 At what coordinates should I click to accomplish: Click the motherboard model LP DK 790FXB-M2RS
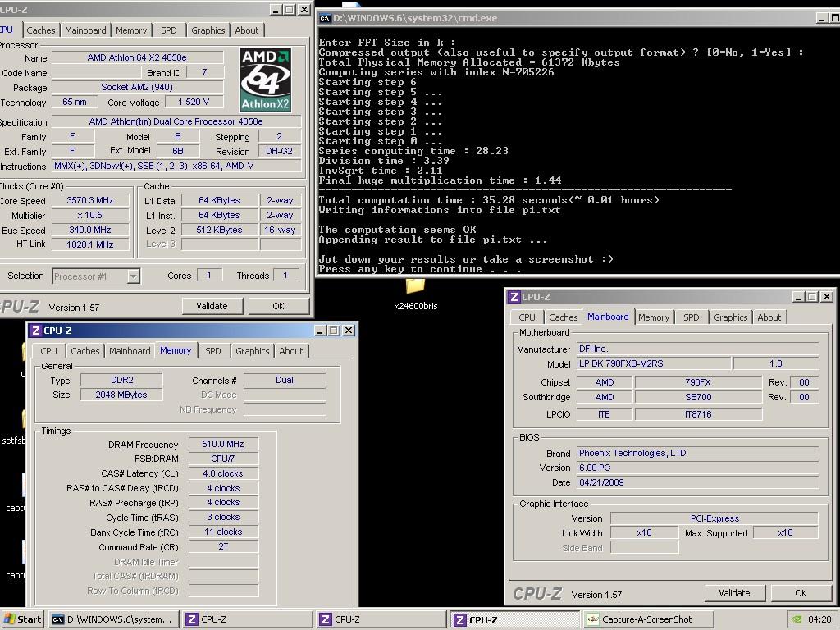point(654,363)
